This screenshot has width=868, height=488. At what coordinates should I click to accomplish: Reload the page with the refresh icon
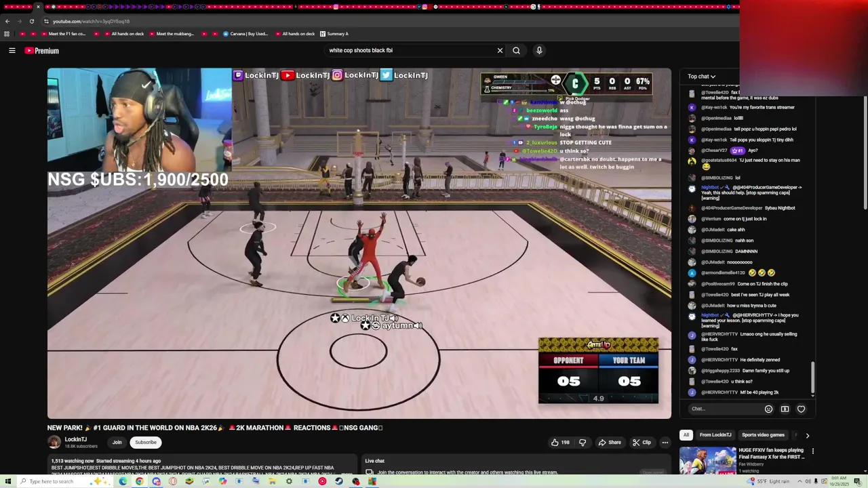click(31, 21)
